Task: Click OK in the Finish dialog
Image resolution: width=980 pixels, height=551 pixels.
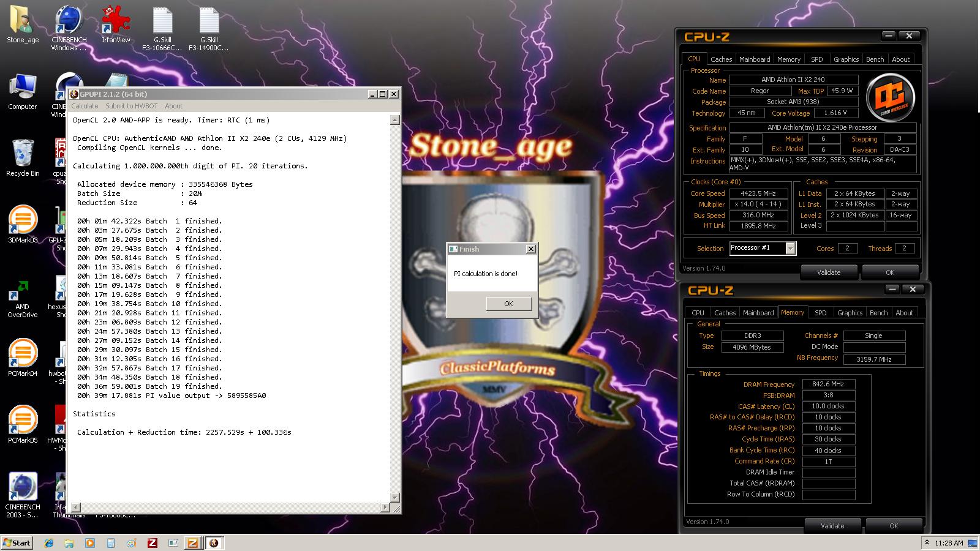Action: pyautogui.click(x=508, y=304)
